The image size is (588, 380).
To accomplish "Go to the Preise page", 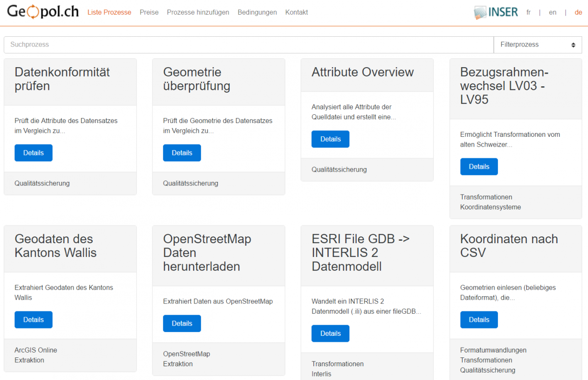I will (x=149, y=12).
